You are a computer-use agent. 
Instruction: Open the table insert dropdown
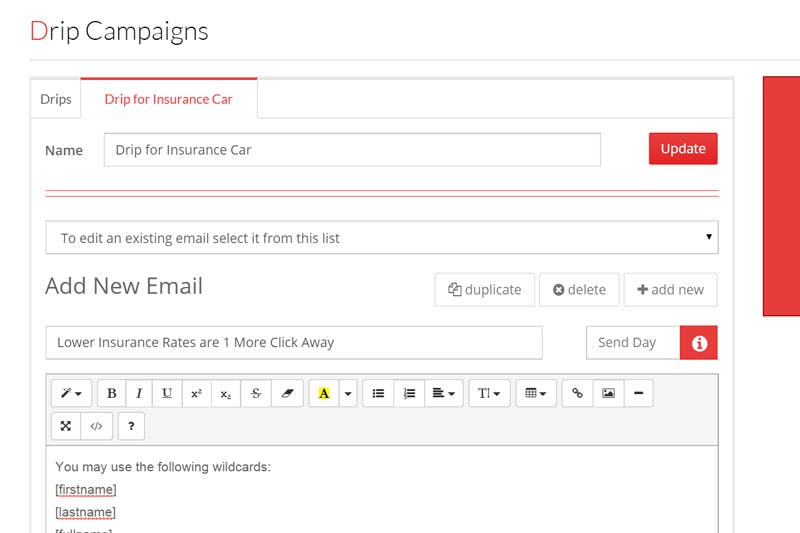coord(536,393)
